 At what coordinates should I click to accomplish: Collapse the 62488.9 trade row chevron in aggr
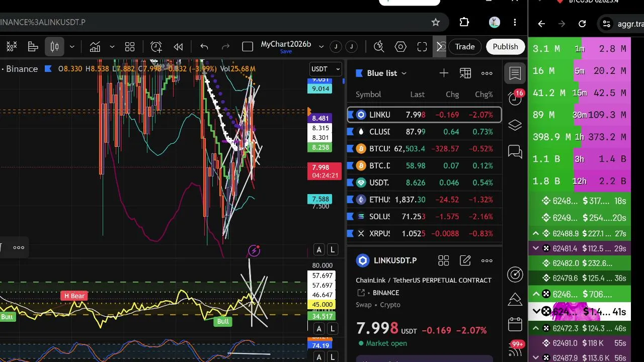535,233
